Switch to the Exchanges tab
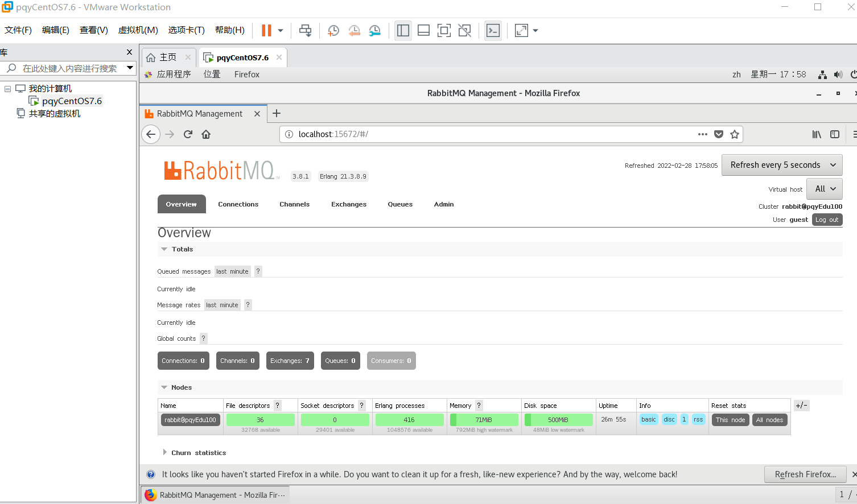 pos(349,204)
